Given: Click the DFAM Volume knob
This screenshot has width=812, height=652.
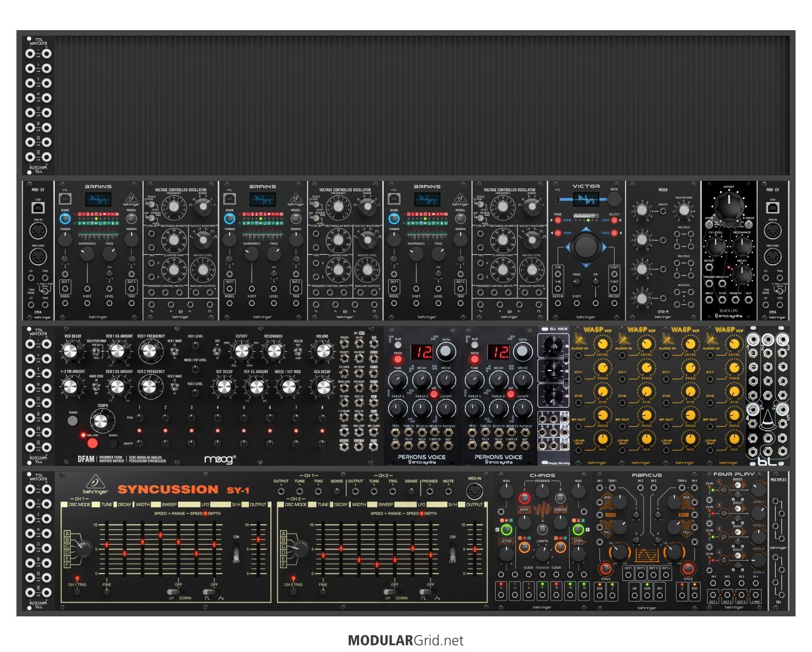Looking at the screenshot, I should (x=322, y=351).
